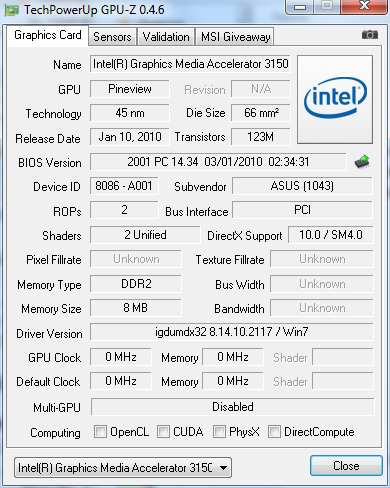Check the PhysX checkbox
The width and height of the screenshot is (390, 488).
[219, 432]
